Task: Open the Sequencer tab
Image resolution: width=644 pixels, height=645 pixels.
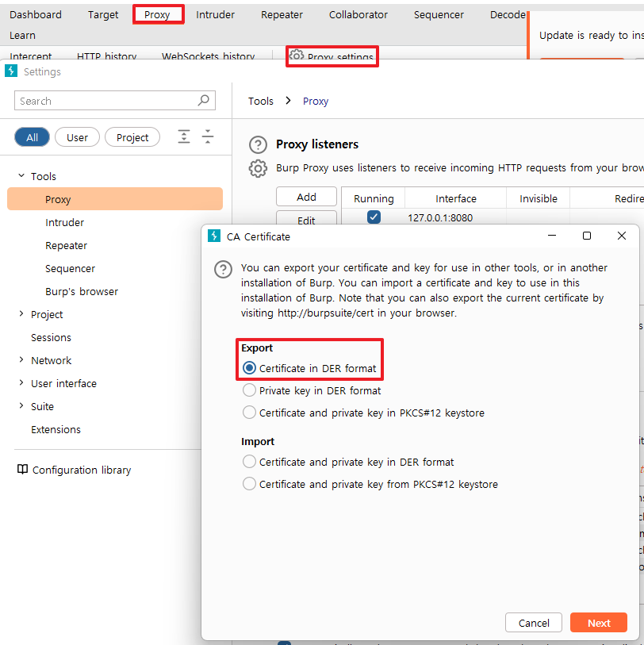Action: pos(439,14)
